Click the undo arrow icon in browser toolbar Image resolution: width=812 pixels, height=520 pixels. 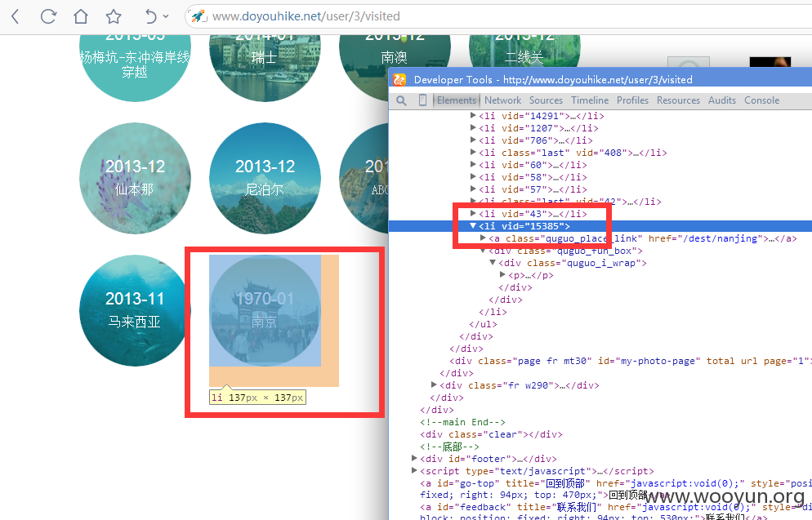coord(150,16)
